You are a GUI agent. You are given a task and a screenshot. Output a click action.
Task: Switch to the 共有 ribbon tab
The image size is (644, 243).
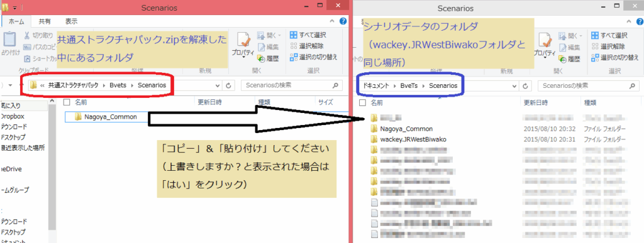pos(45,21)
